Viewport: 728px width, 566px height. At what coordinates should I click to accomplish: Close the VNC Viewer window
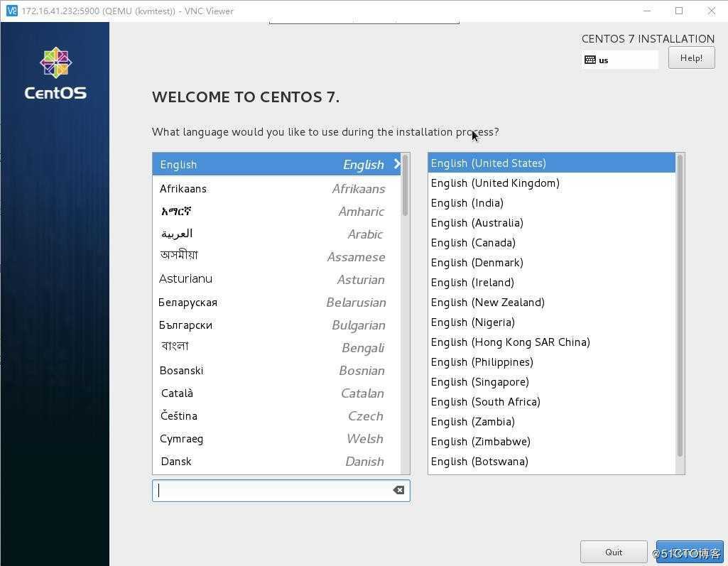coord(711,11)
